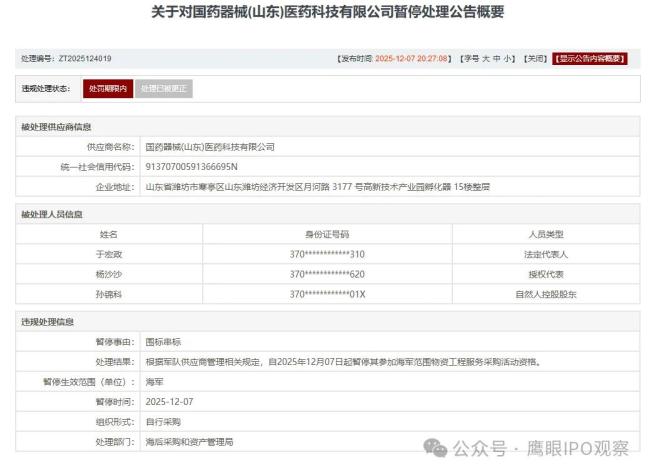650x475 pixels.
Task: Click the 法定代表人 person type cell
Action: point(546,254)
